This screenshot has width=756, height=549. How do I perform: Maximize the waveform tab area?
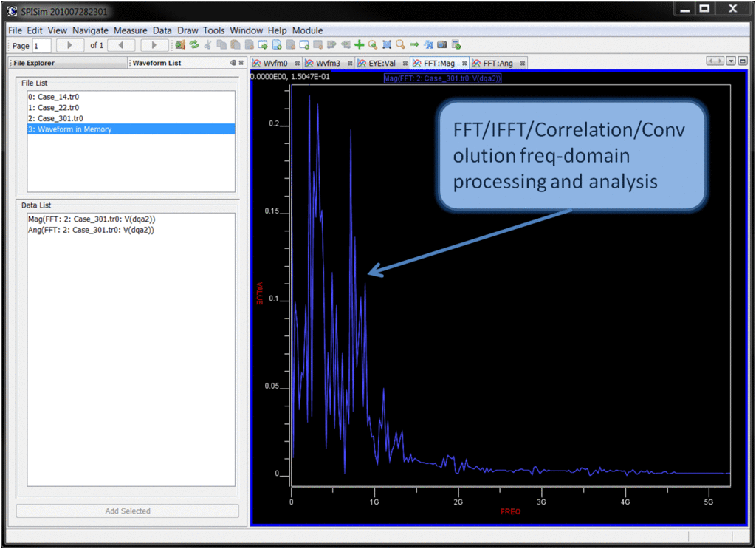tap(742, 61)
